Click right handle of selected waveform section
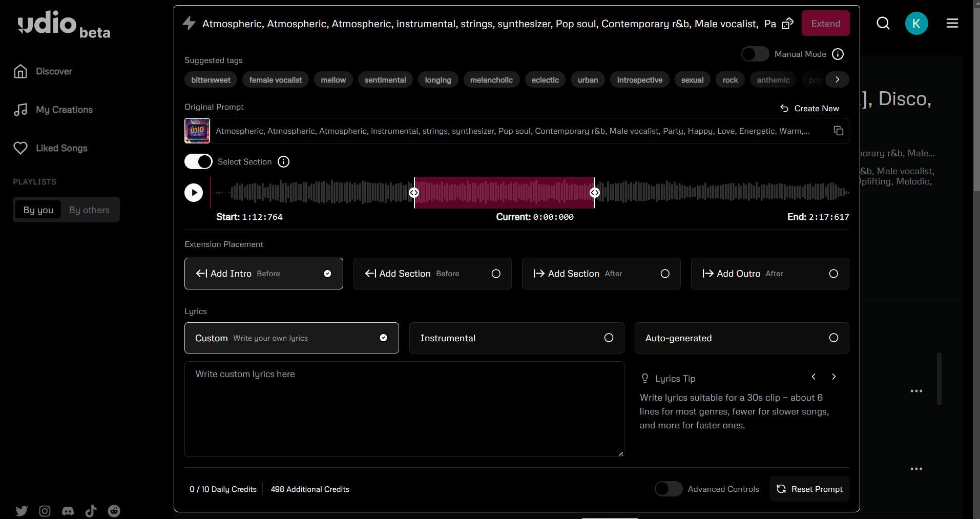The image size is (980, 519). pyautogui.click(x=595, y=193)
